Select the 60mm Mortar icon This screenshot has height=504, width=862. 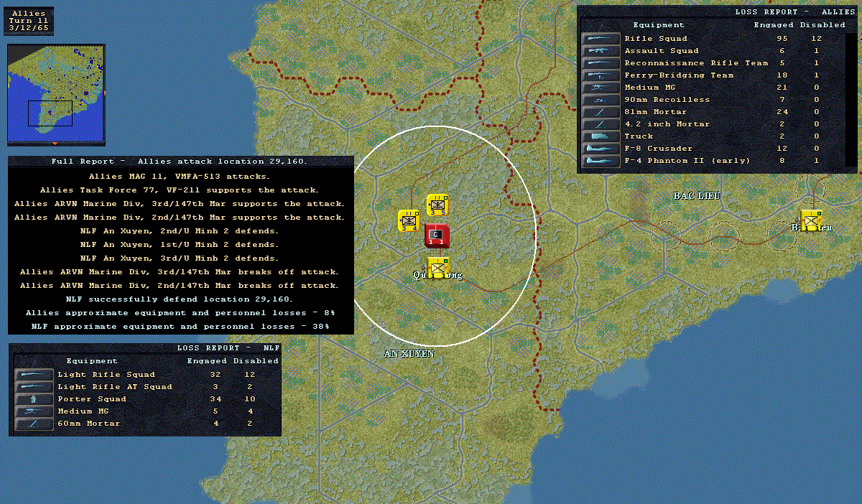[34, 424]
